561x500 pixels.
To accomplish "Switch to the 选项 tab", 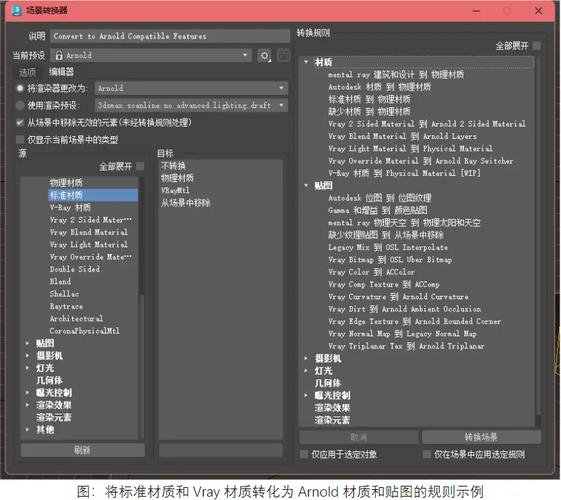I will pyautogui.click(x=28, y=72).
